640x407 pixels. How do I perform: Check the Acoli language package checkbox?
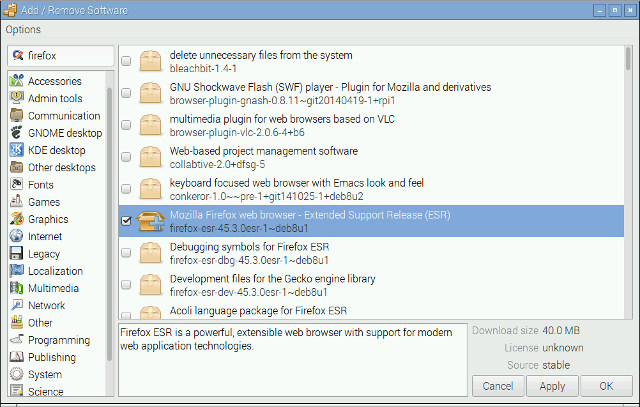pyautogui.click(x=126, y=316)
